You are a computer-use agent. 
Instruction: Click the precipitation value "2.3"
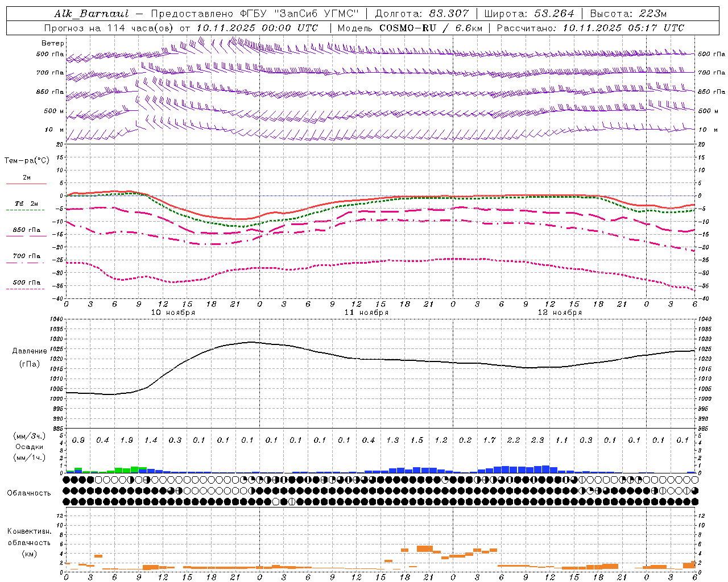537,440
